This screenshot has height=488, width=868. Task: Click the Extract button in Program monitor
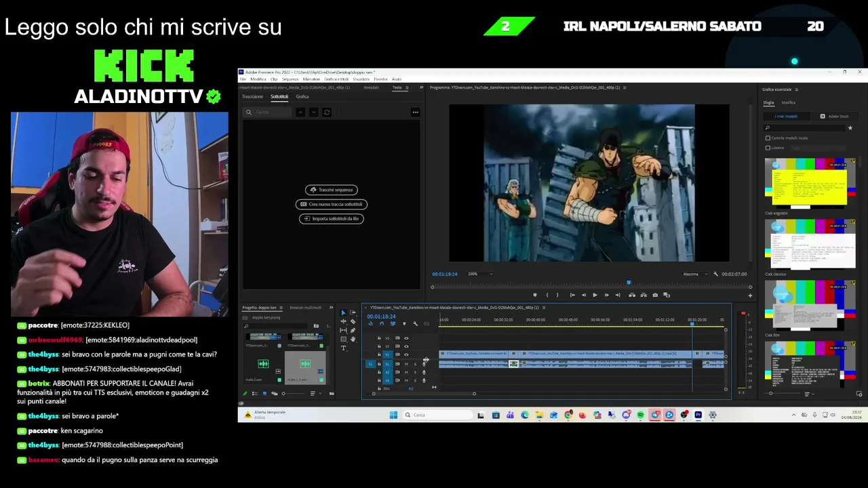(x=643, y=295)
